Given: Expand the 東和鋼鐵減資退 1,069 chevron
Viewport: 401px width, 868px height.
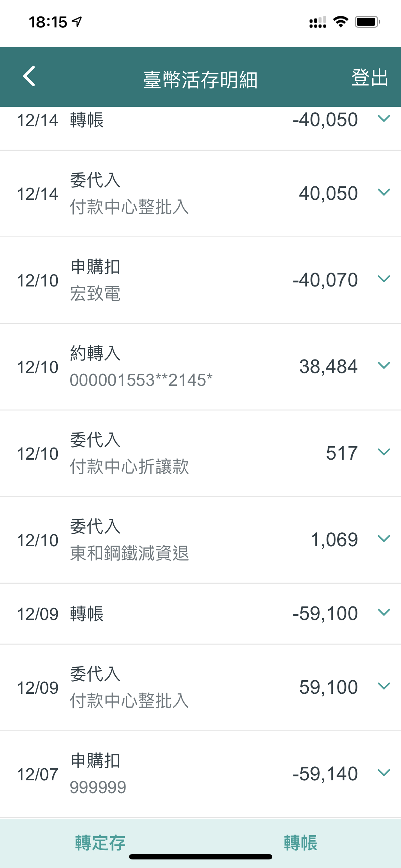Looking at the screenshot, I should click(x=384, y=539).
